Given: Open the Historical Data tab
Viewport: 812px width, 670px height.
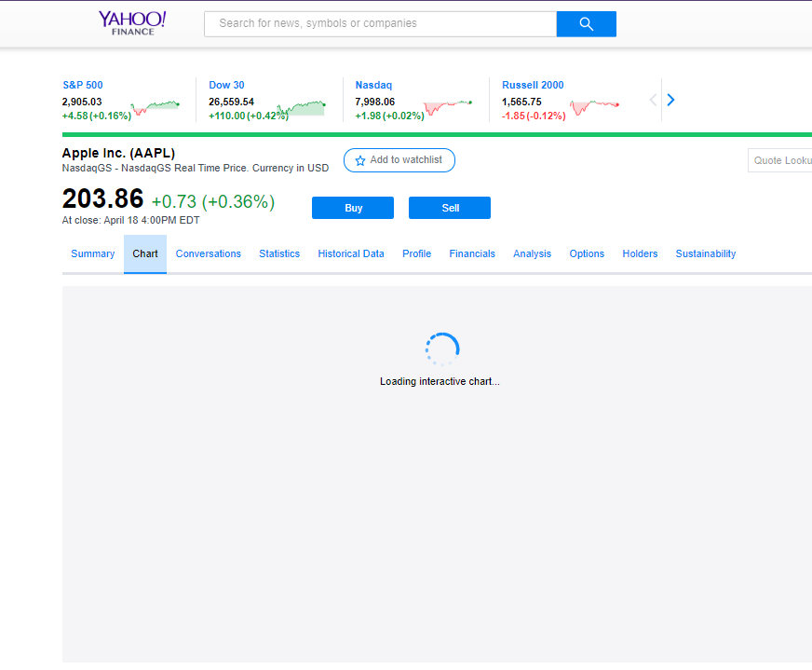Looking at the screenshot, I should [x=351, y=253].
